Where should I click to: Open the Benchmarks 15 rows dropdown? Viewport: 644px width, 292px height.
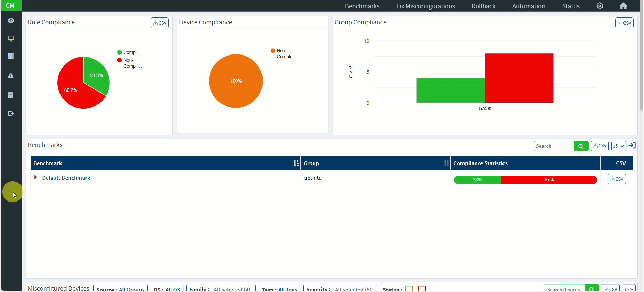pyautogui.click(x=618, y=146)
